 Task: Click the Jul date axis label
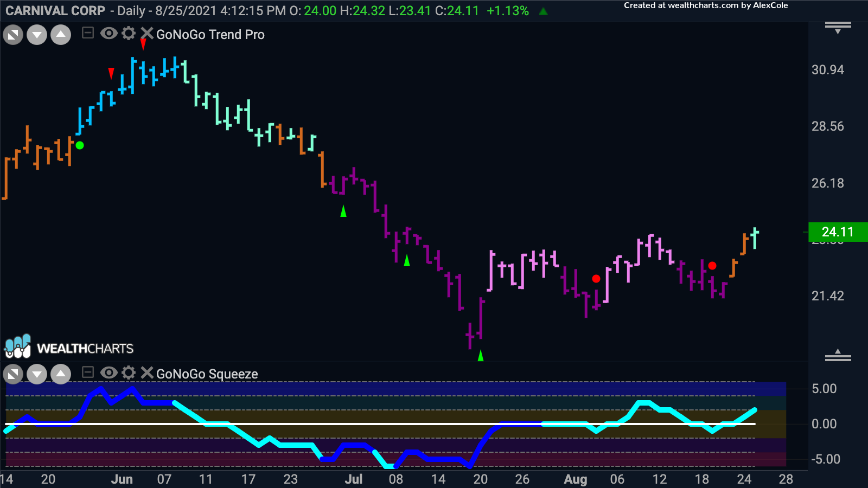(x=354, y=479)
